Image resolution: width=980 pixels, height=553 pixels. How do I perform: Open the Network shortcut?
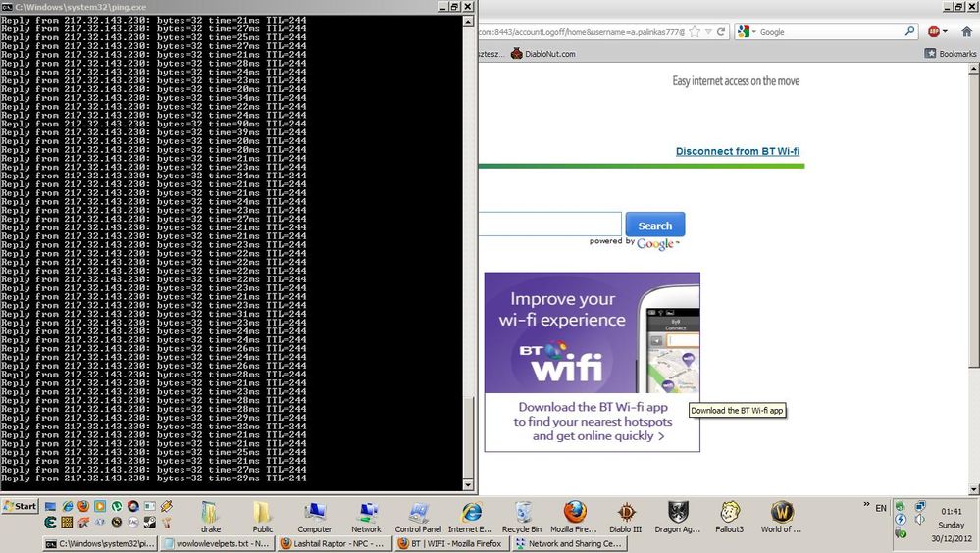366,517
